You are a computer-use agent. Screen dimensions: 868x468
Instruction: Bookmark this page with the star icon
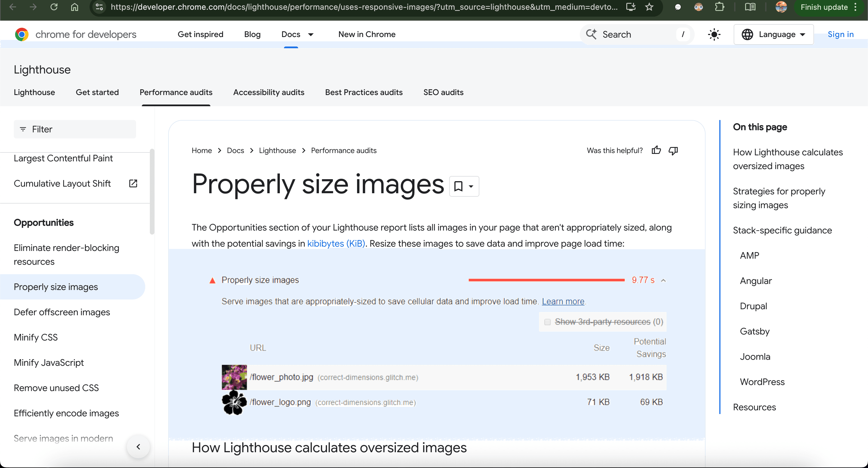click(x=649, y=7)
